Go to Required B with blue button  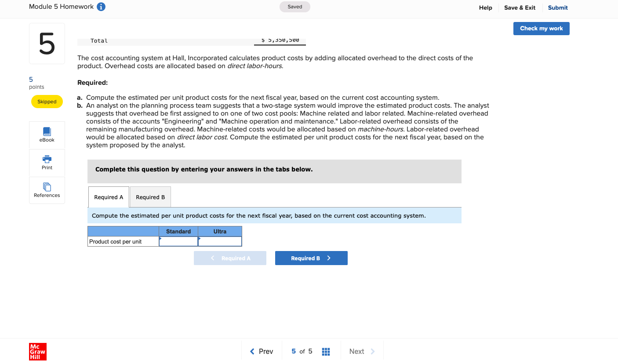311,258
